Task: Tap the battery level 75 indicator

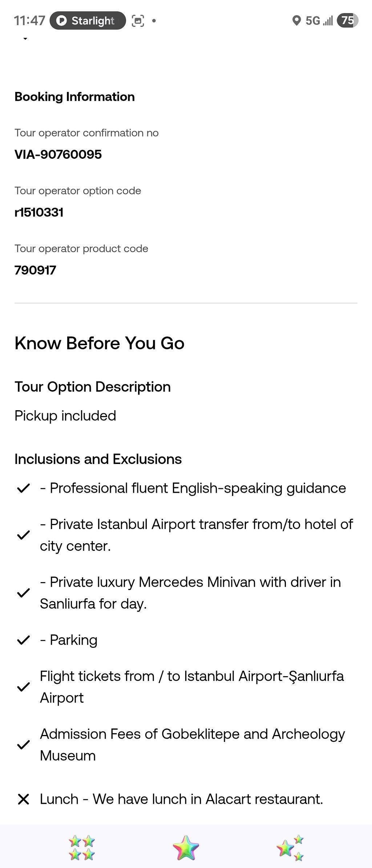Action: pos(347,20)
